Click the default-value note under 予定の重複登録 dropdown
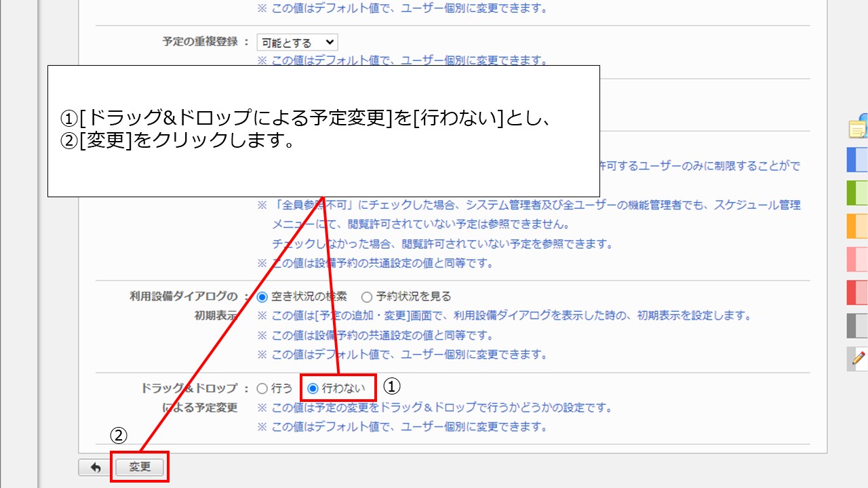 click(x=402, y=60)
